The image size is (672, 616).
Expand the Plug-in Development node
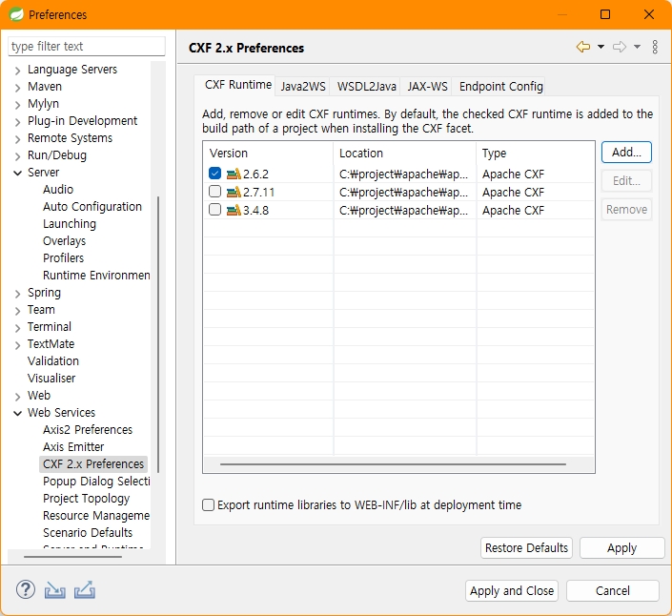(x=17, y=122)
